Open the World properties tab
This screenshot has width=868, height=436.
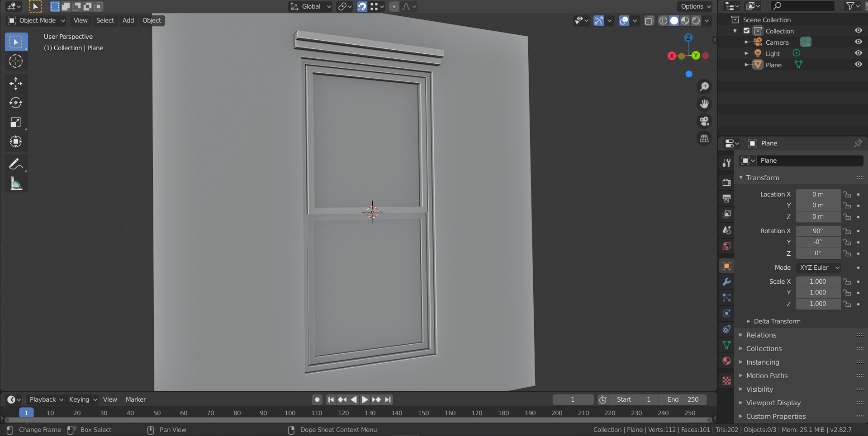tap(726, 246)
